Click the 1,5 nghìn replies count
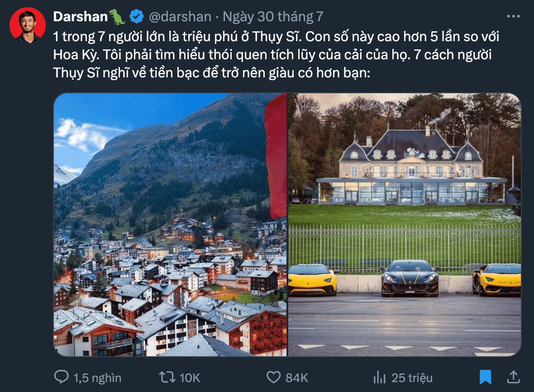The width and height of the screenshot is (534, 392). pos(97,378)
